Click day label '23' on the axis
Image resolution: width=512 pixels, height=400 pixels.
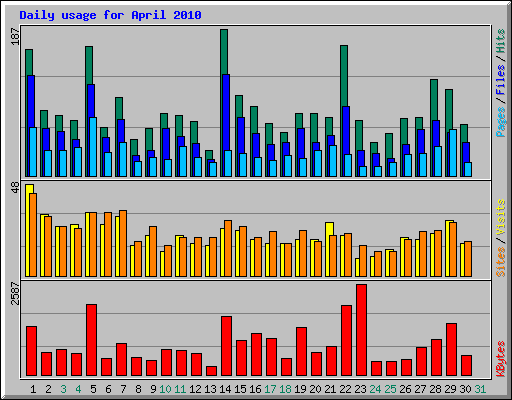[x=360, y=389]
